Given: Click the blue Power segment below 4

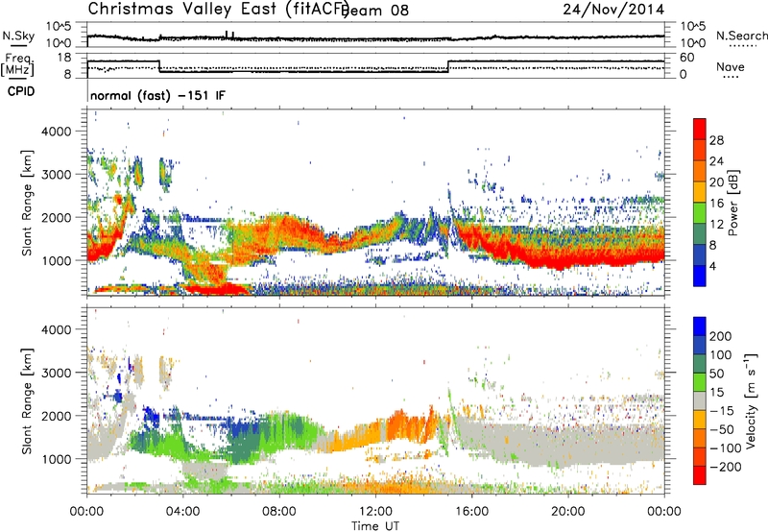Looking at the screenshot, I should pos(700,276).
